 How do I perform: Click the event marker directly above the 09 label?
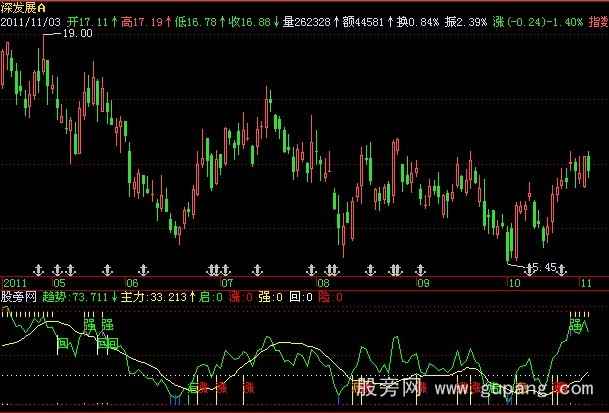coord(421,269)
